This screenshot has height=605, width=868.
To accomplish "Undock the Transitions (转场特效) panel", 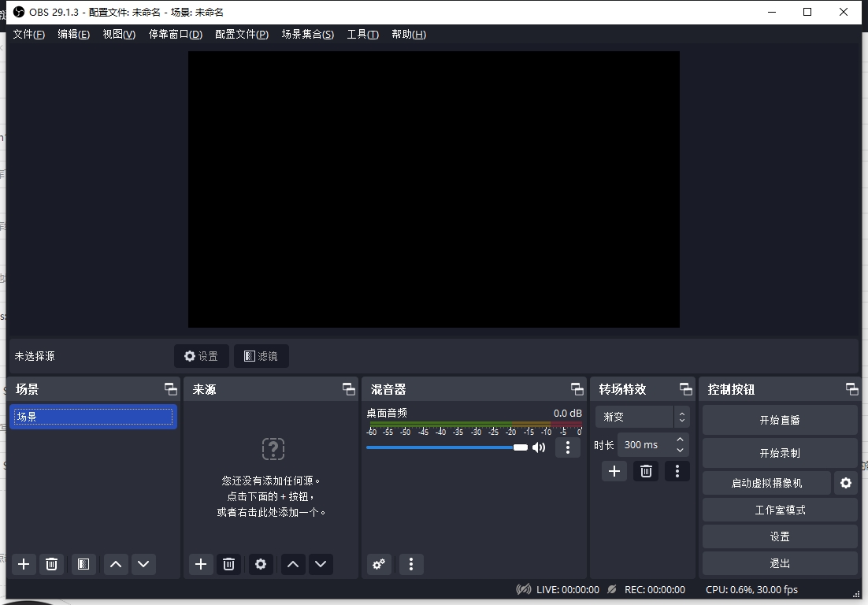I will (686, 389).
